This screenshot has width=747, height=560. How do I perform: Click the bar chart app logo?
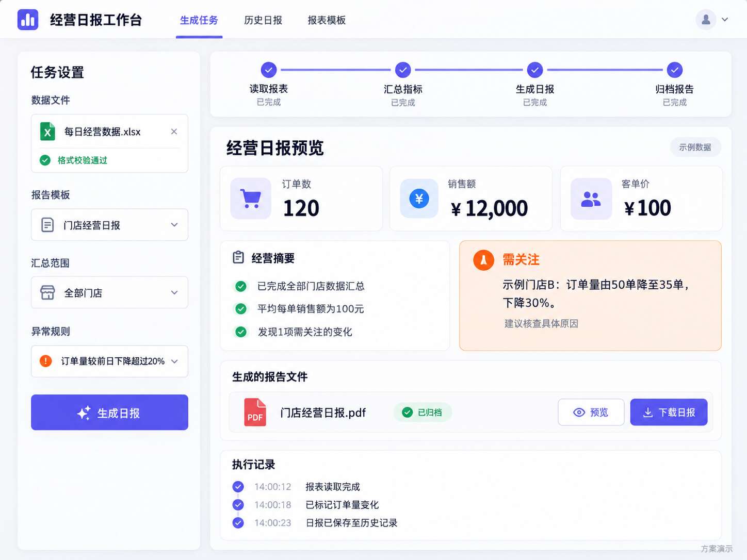pos(28,20)
